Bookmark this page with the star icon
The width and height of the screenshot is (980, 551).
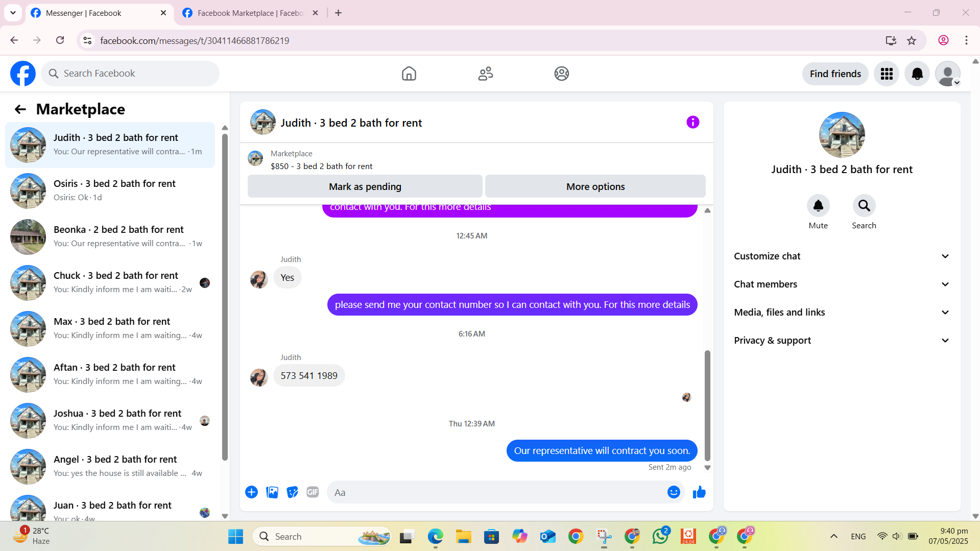(x=912, y=40)
